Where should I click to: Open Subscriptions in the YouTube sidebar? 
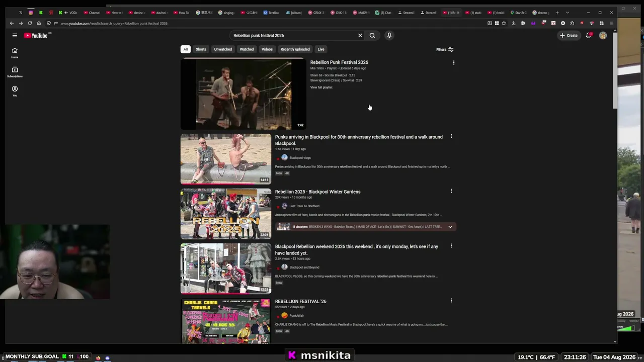click(15, 72)
